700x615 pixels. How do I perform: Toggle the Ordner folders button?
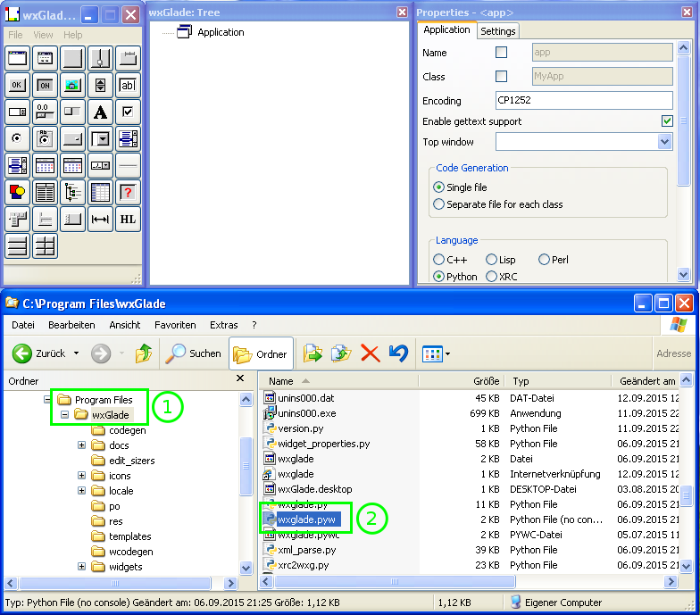pos(261,353)
